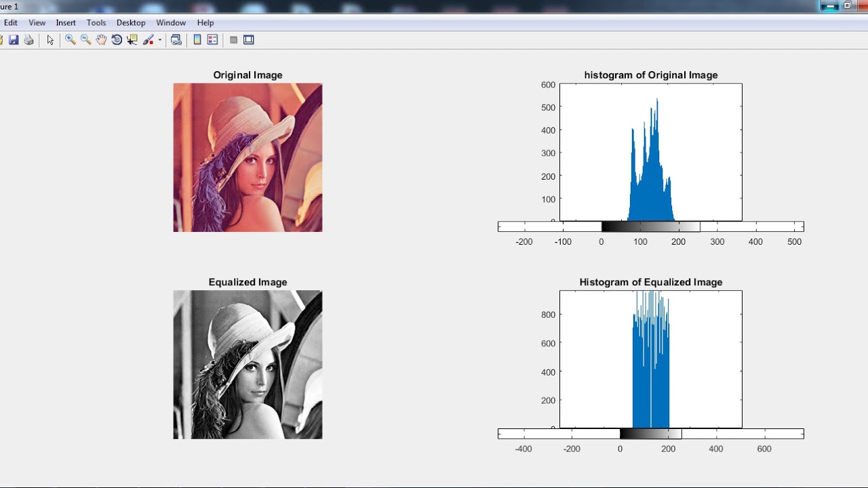Click the Insert Colorbar icon
Screen dimensions: 868x488
point(197,40)
